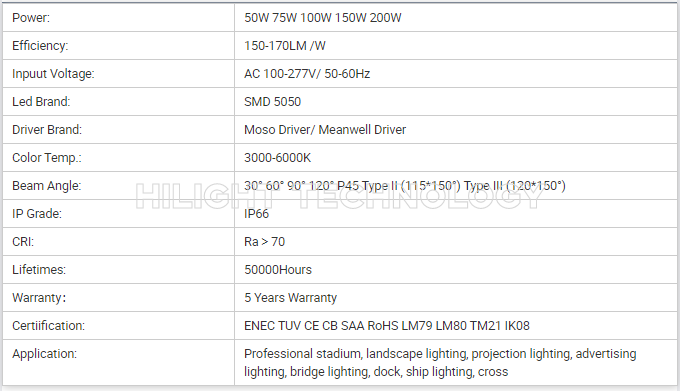Select the Inpuut Voltage label

[x=53, y=74]
